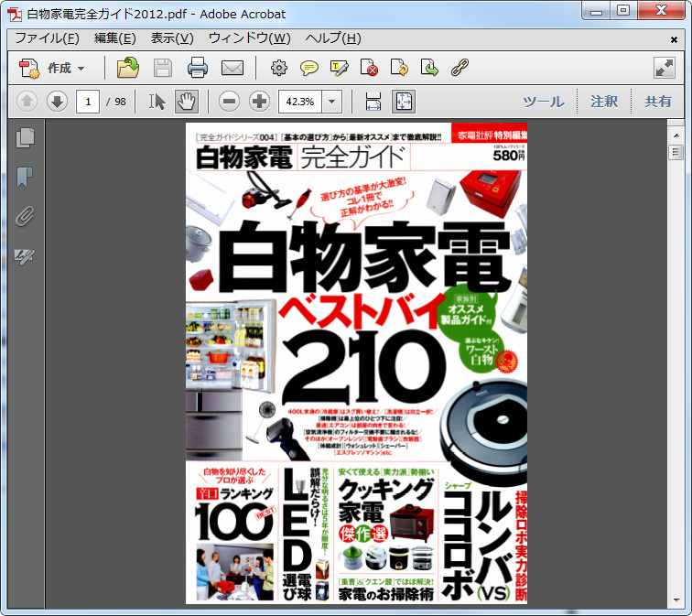Click the Open file folder icon
This screenshot has height=616, width=692.
point(127,68)
